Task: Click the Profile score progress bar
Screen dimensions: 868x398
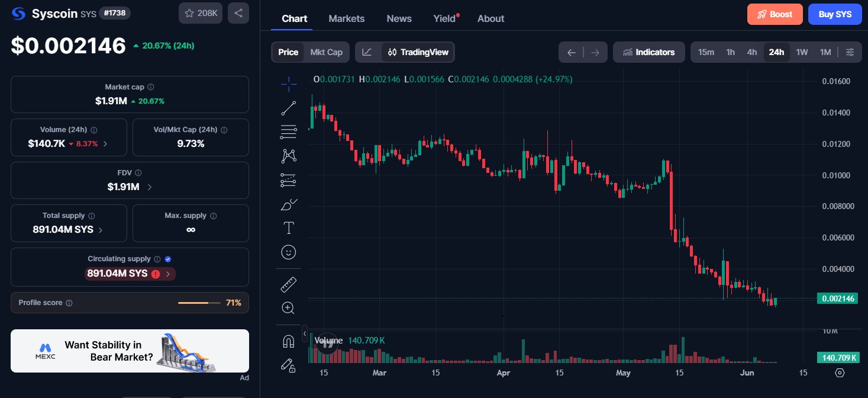Action: coord(199,303)
